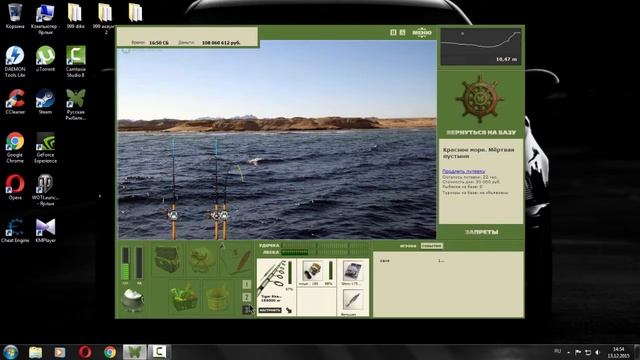Screen dimensions: 640x360
Task: Select the Opera desktop icon
Action: pyautogui.click(x=15, y=187)
